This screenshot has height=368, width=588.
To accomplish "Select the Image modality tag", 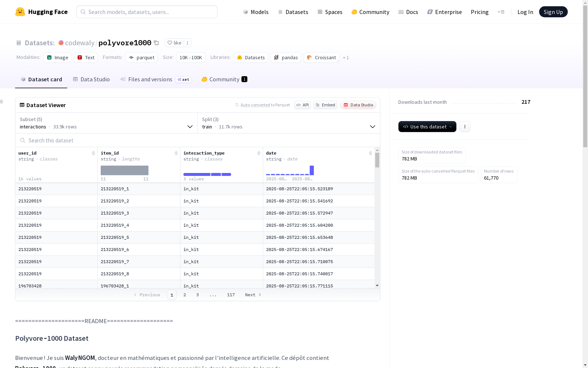I will [x=58, y=57].
